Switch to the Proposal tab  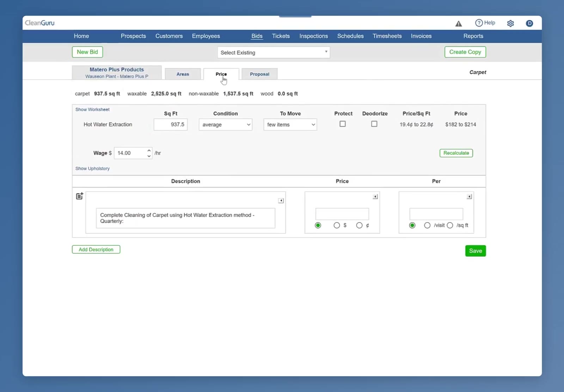[260, 74]
